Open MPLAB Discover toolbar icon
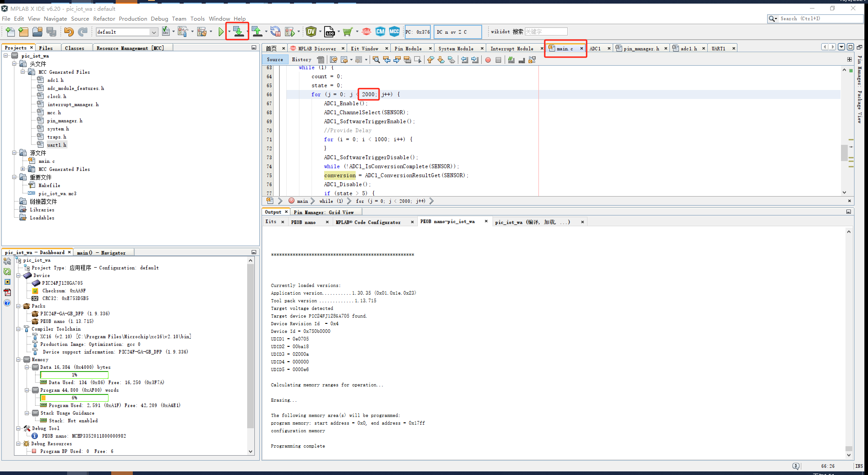 [x=366, y=31]
